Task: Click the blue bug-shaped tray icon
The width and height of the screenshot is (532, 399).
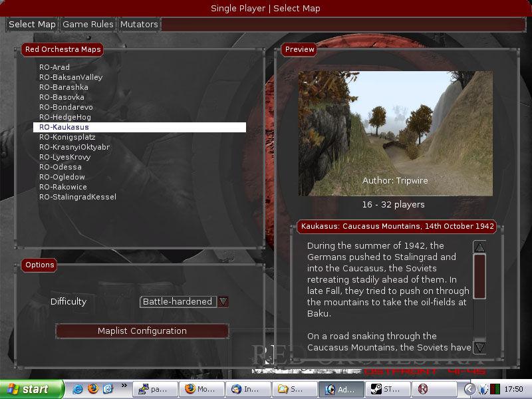Action: [x=483, y=389]
